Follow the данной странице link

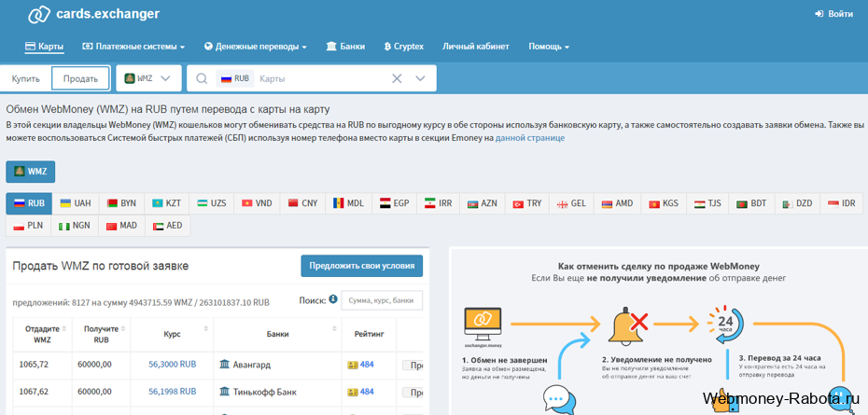[530, 138]
